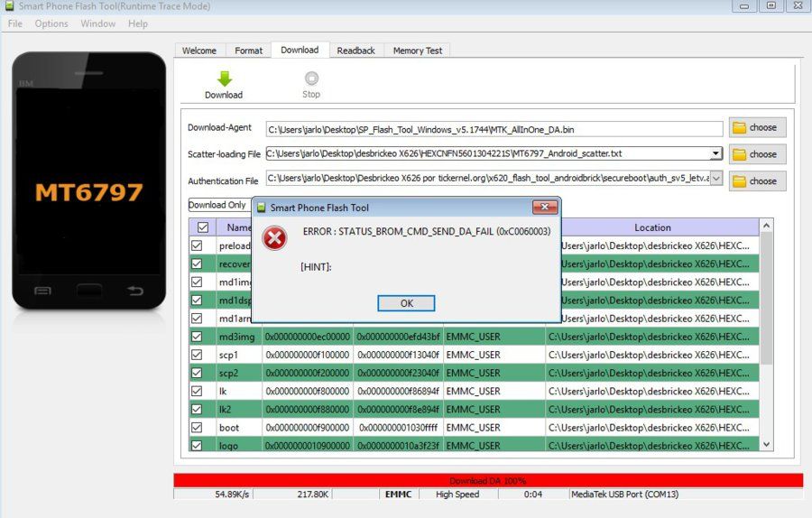Click the red error icon in dialog
The height and width of the screenshot is (518, 812).
(274, 238)
